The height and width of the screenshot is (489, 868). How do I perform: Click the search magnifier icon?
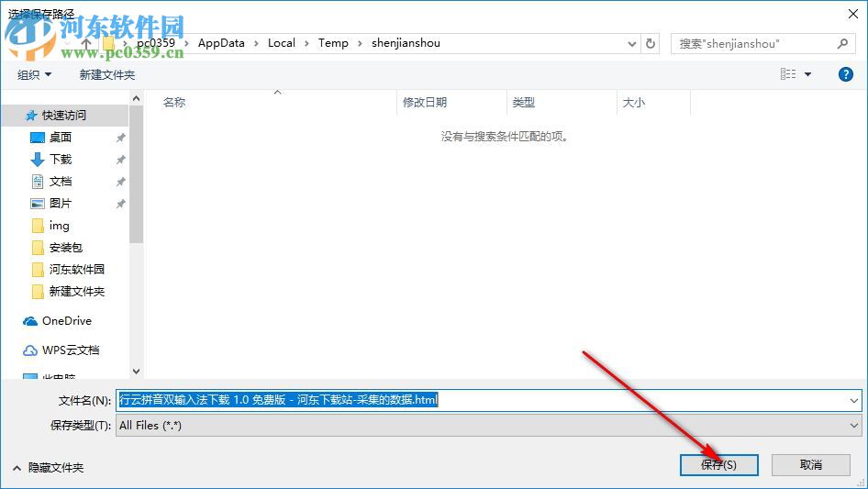842,43
